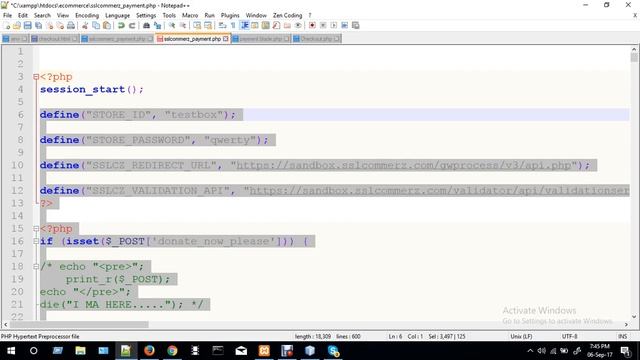This screenshot has height=360, width=640.
Task: Open Firefox from the taskbar
Action: click(x=149, y=351)
